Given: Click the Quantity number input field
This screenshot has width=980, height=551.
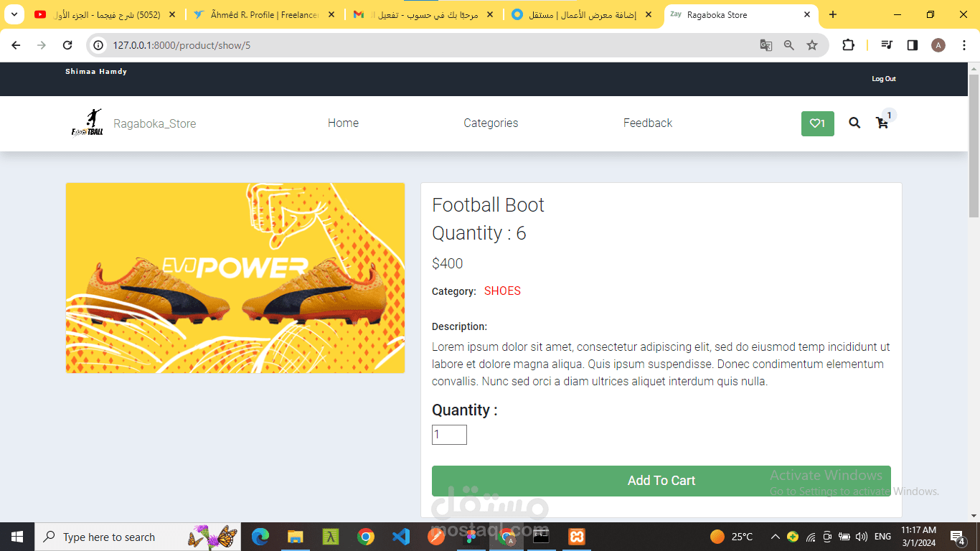Looking at the screenshot, I should [449, 435].
